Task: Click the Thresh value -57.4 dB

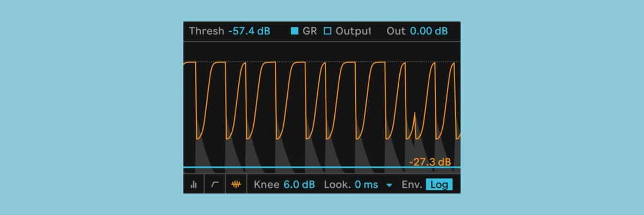Action: (x=249, y=31)
